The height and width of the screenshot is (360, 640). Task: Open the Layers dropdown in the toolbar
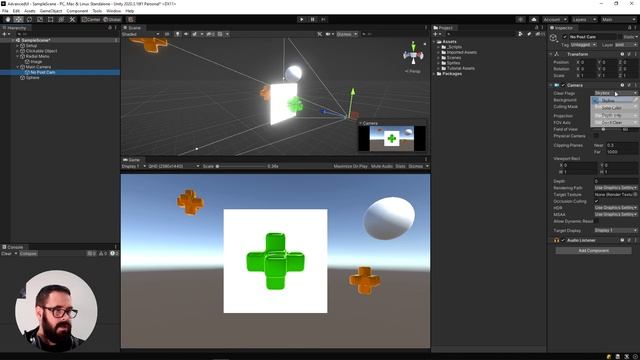(584, 19)
